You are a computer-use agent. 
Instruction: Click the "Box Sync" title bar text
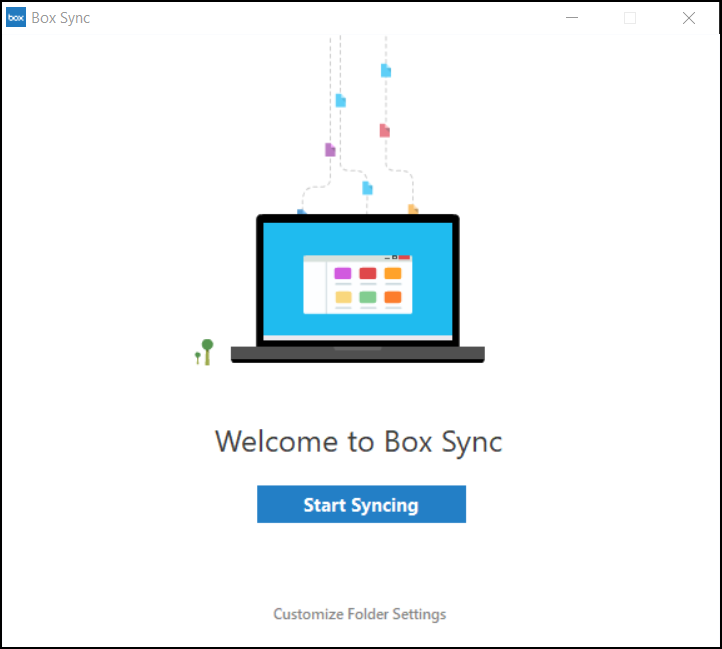coord(61,18)
